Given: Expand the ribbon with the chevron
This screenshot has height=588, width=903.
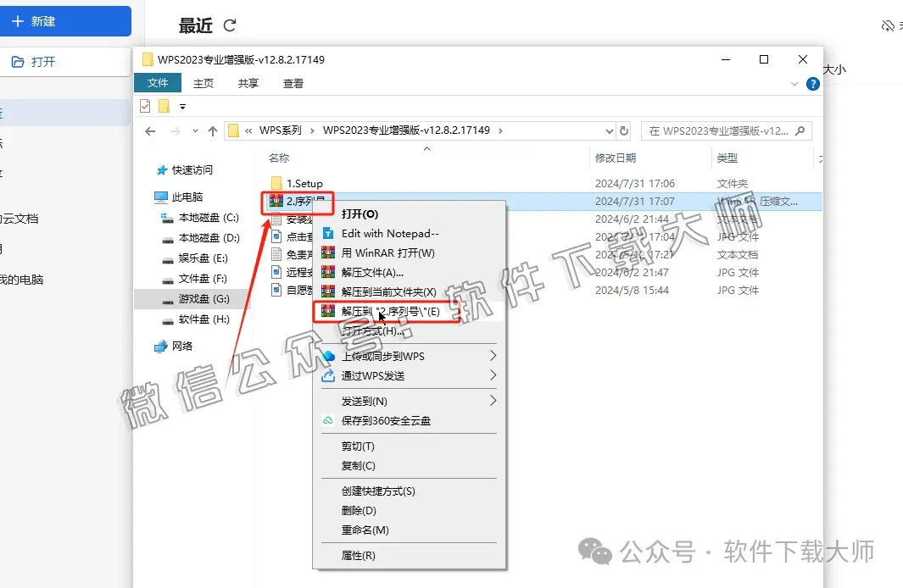Looking at the screenshot, I should 794,84.
